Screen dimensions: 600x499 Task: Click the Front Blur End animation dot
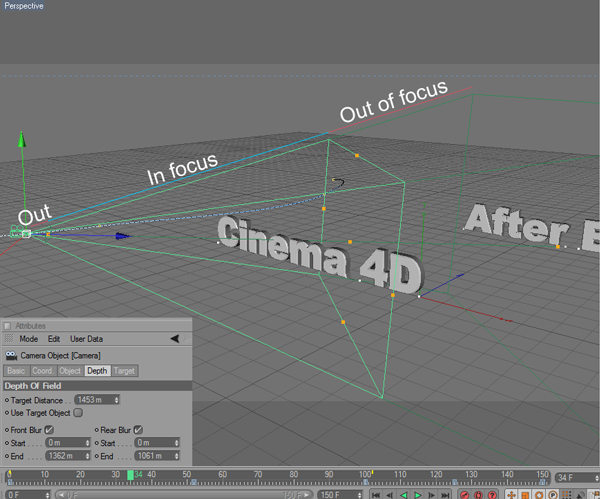[7, 456]
